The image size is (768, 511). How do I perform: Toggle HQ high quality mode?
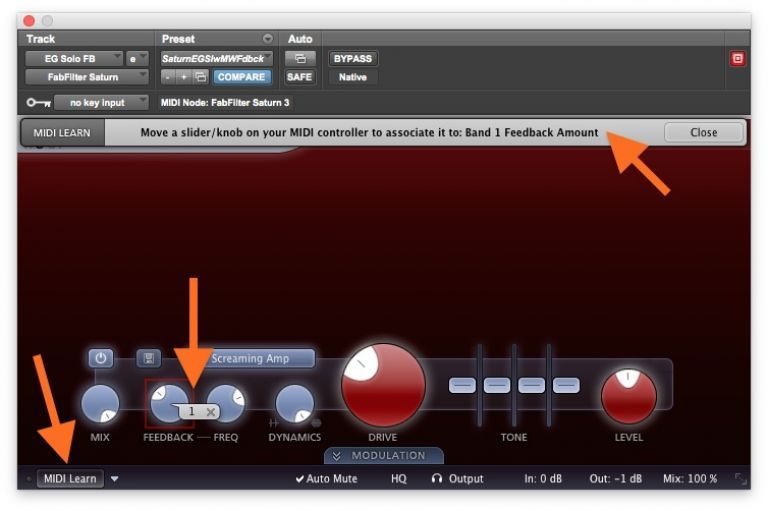click(399, 479)
